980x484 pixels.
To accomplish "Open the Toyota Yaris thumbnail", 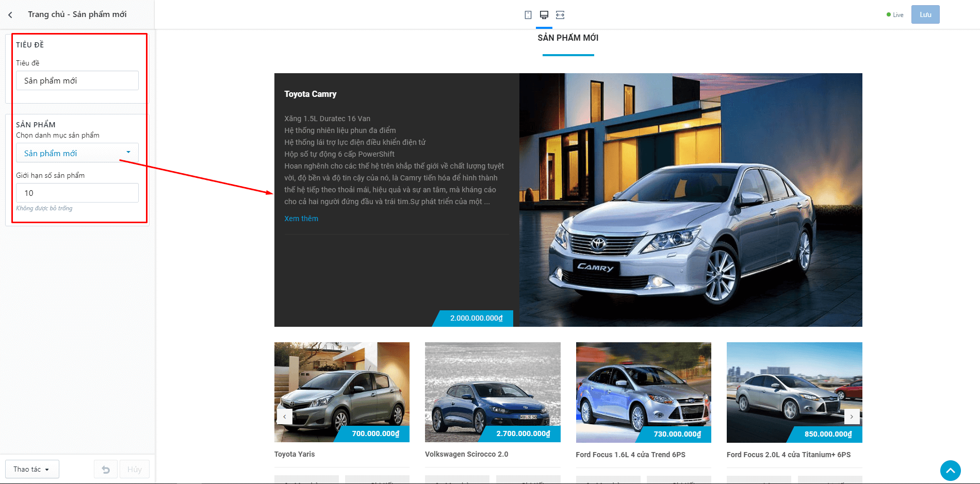I will (342, 392).
